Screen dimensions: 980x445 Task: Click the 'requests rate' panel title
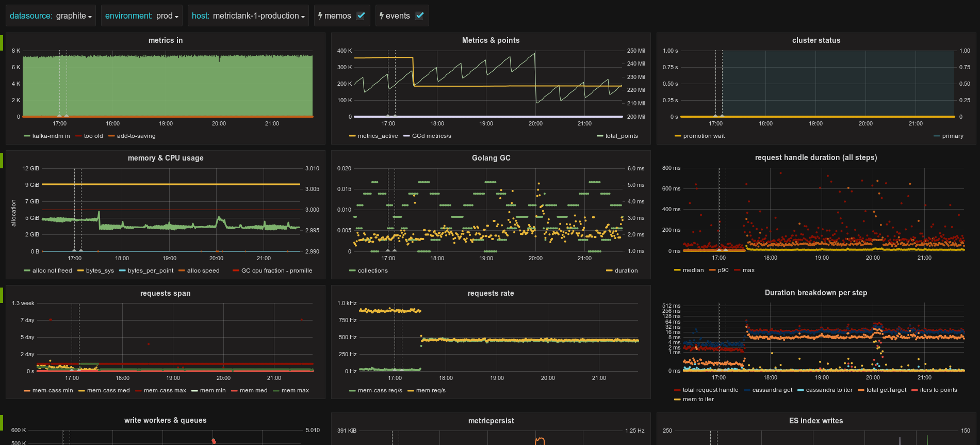[x=491, y=293]
